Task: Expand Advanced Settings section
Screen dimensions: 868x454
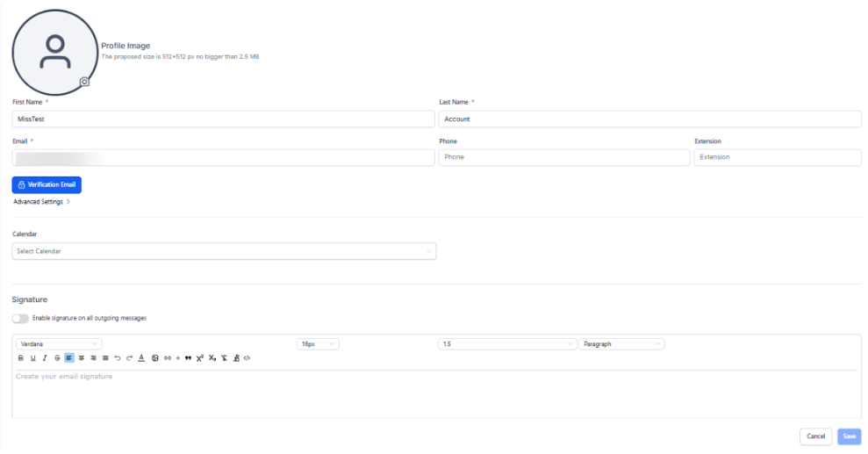Action: (x=41, y=202)
